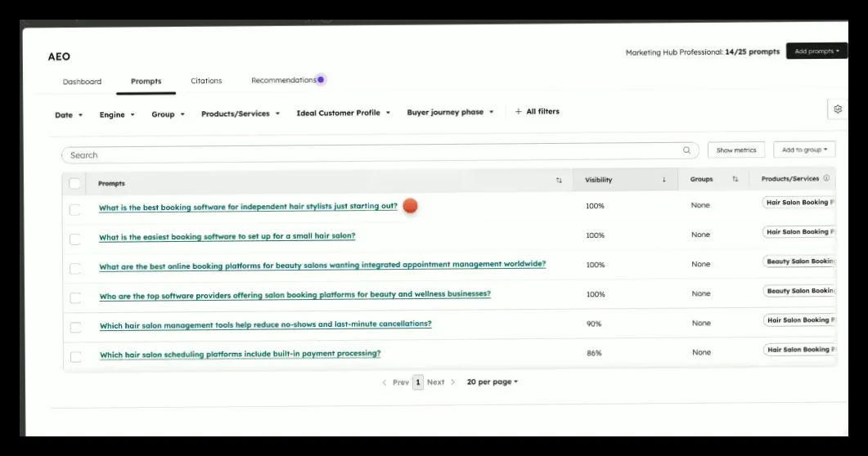Open independent hair stylists prompt link
Viewport: 868px width, 456px height.
(248, 207)
